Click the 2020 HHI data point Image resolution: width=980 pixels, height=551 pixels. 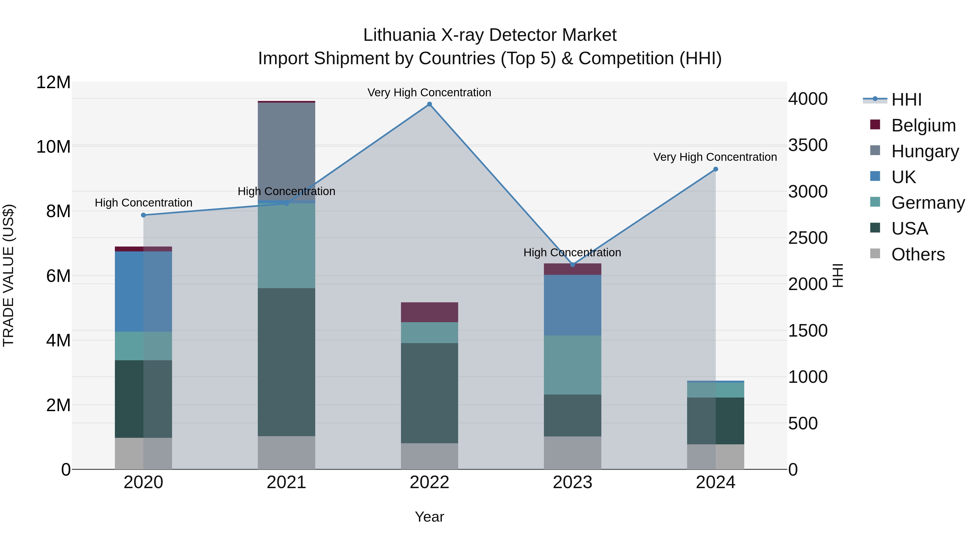[x=143, y=215]
